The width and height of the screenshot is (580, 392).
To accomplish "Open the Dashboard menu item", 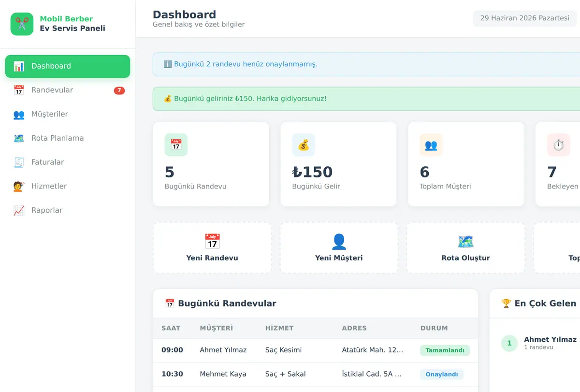I will pyautogui.click(x=68, y=66).
